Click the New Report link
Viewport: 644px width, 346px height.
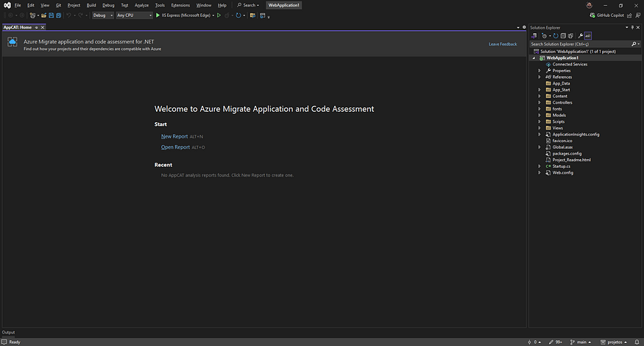pyautogui.click(x=174, y=136)
